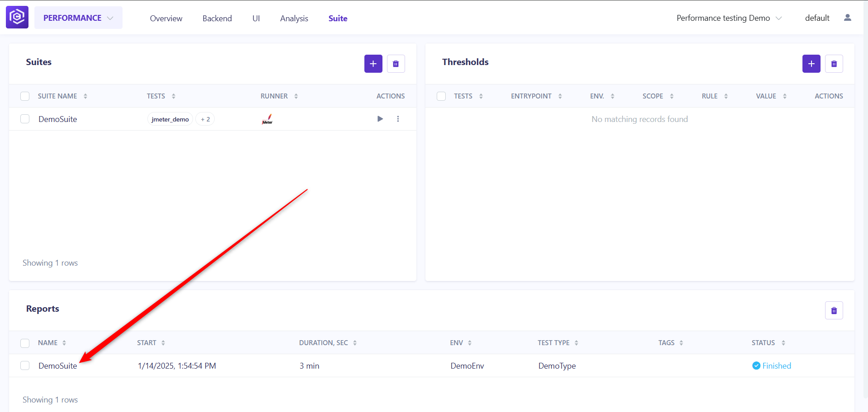Viewport: 868px width, 412px height.
Task: Click the add suite plus button
Action: tap(373, 64)
